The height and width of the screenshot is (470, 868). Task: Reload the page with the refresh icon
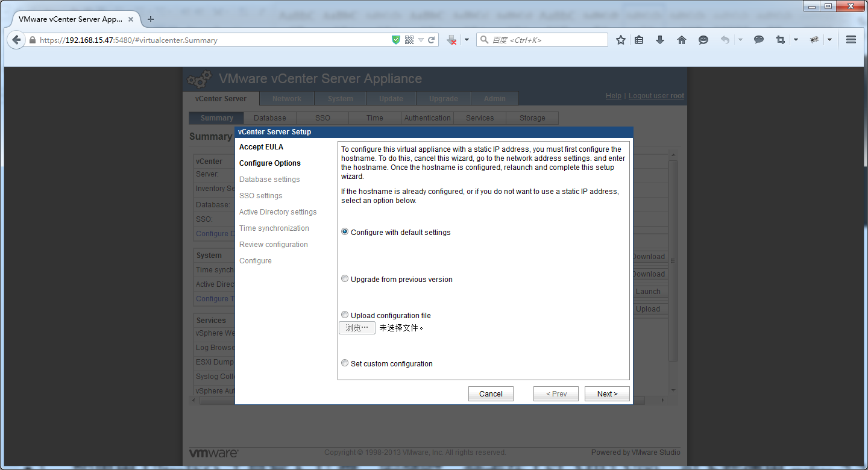432,40
